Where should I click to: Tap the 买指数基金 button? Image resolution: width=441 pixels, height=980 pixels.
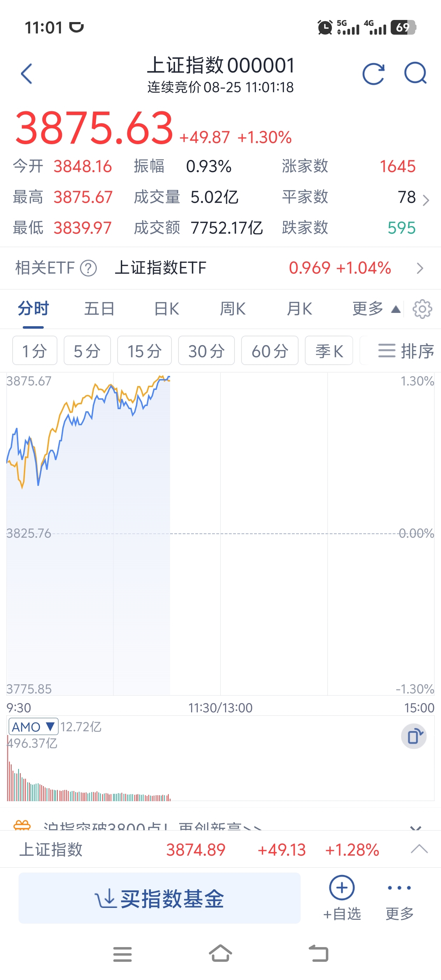coord(160,898)
